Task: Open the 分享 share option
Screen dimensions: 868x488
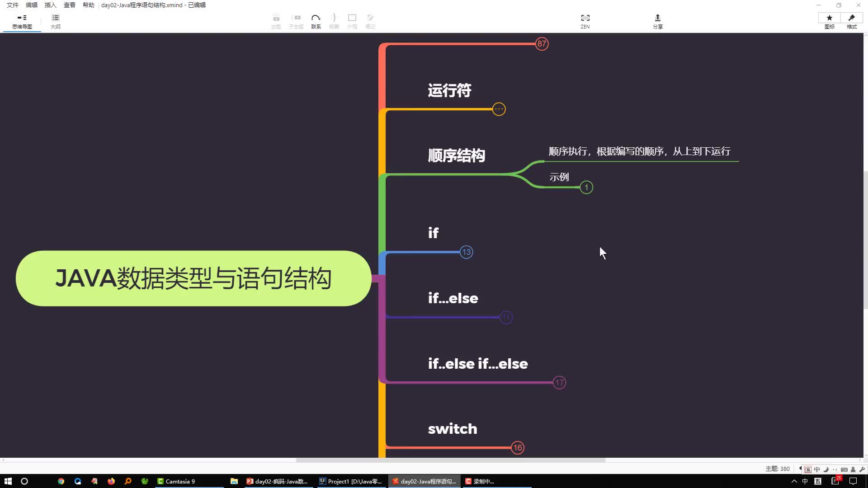Action: 657,21
